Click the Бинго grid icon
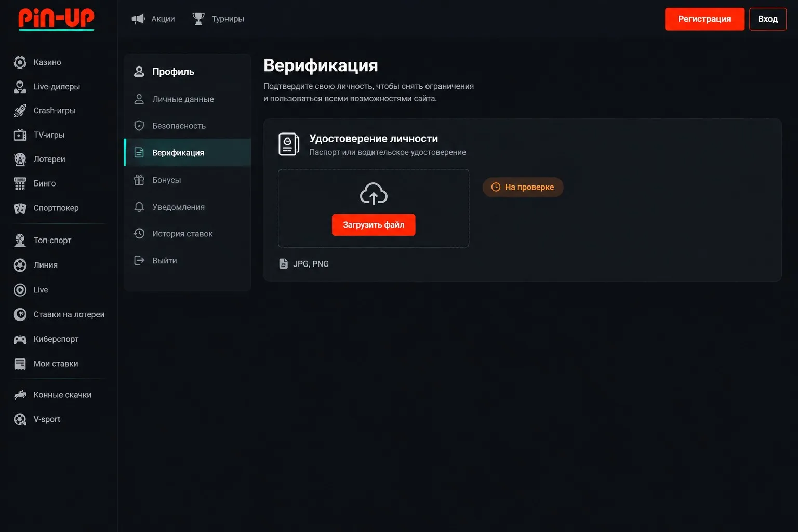This screenshot has width=798, height=532. click(x=20, y=183)
